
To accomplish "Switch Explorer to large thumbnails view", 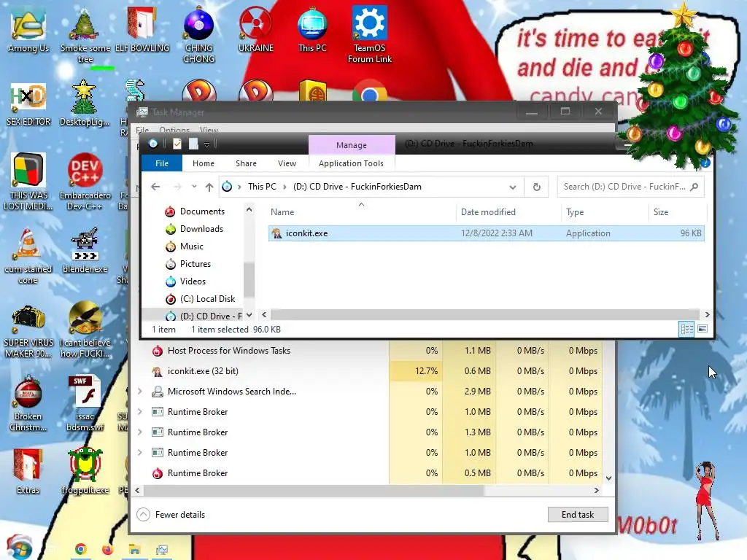I will tap(703, 329).
